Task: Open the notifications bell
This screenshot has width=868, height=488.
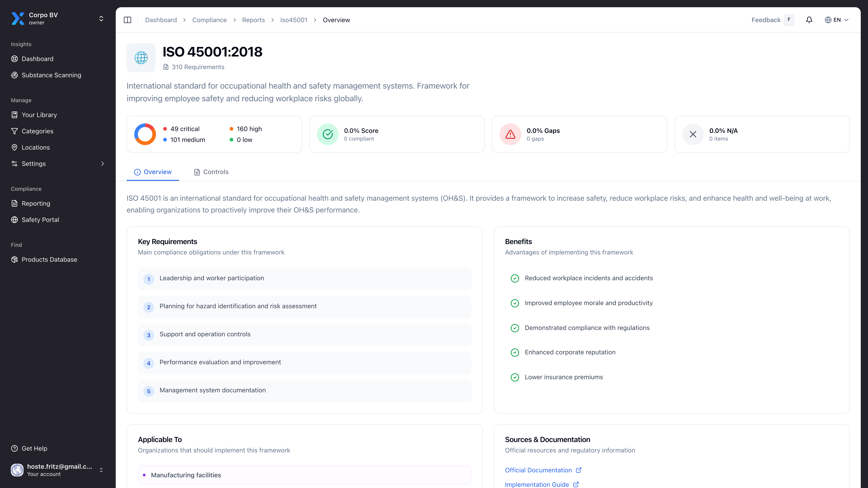Action: click(x=809, y=20)
